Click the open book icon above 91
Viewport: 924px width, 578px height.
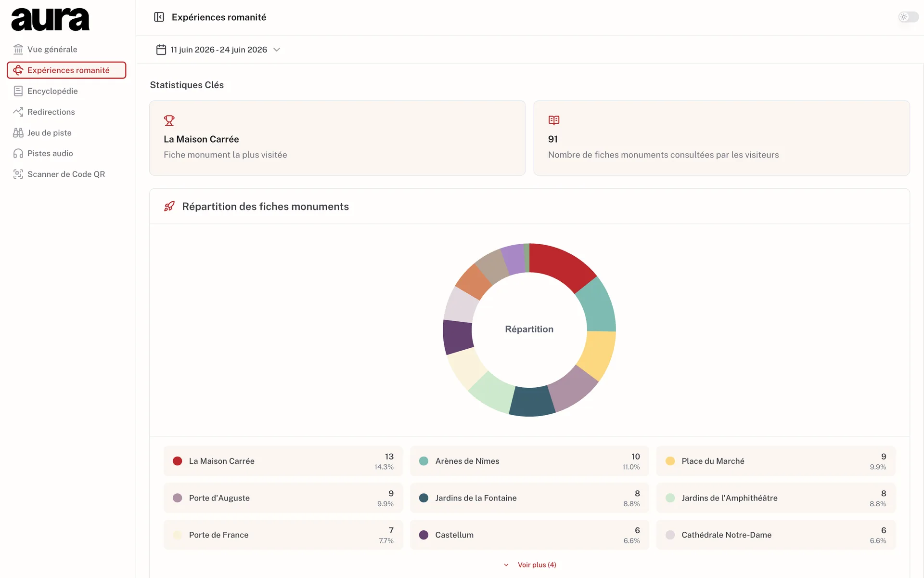[554, 120]
